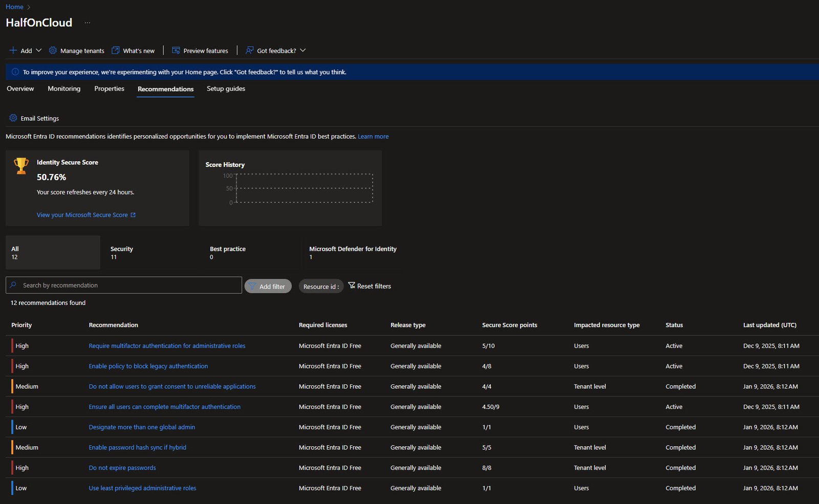Switch to the Monitoring tab

[x=64, y=89]
